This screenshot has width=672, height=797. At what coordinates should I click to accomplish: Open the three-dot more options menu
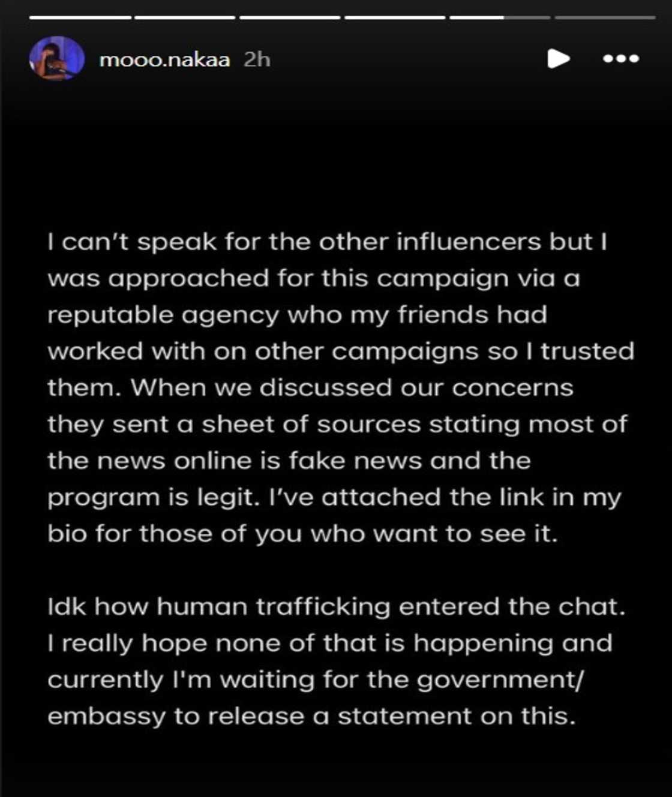pos(621,59)
